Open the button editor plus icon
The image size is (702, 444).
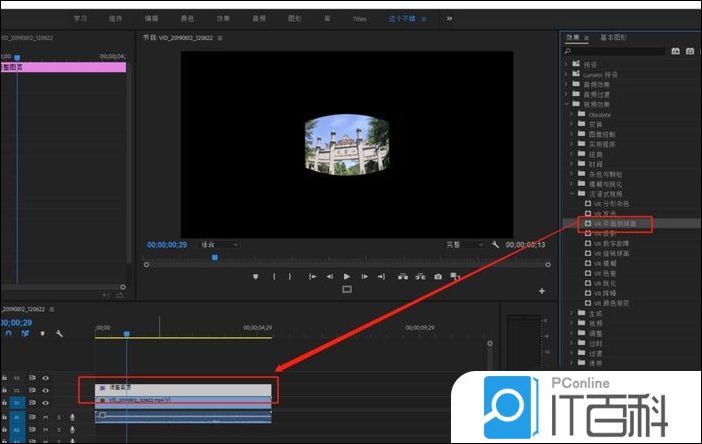point(542,291)
